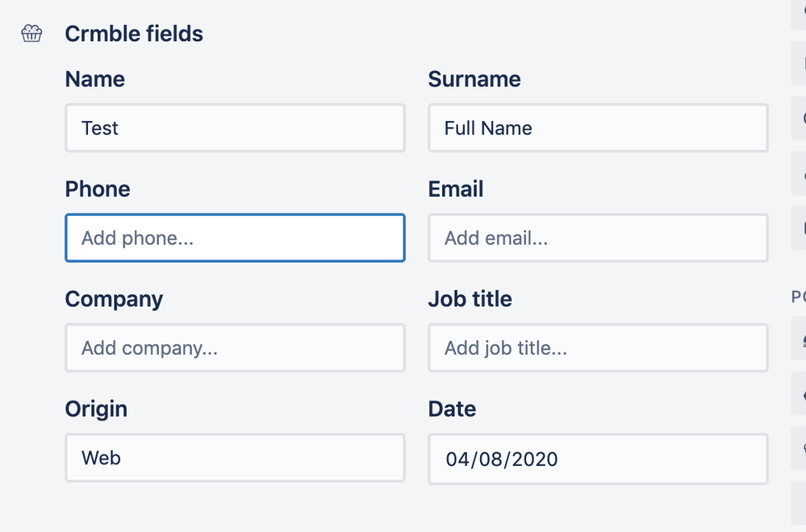
Task: Open the Date field showing 04/08/2020
Action: pos(598,459)
